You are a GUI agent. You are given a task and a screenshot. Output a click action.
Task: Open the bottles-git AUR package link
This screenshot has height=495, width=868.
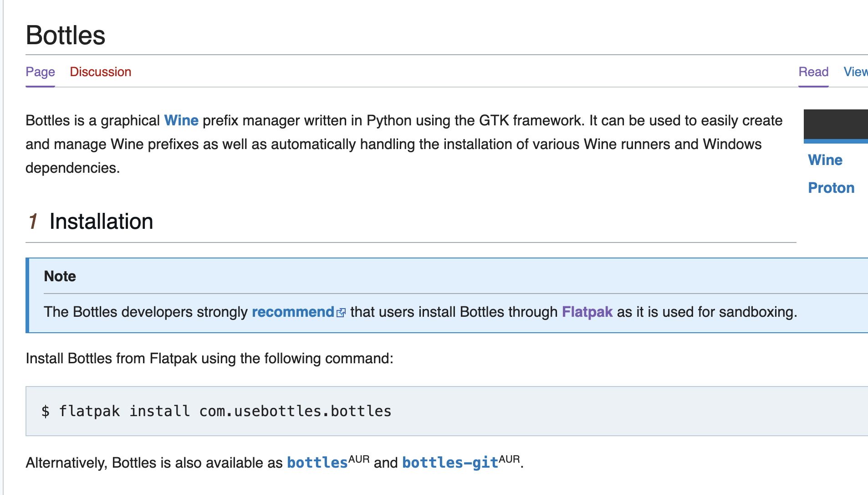click(x=449, y=463)
